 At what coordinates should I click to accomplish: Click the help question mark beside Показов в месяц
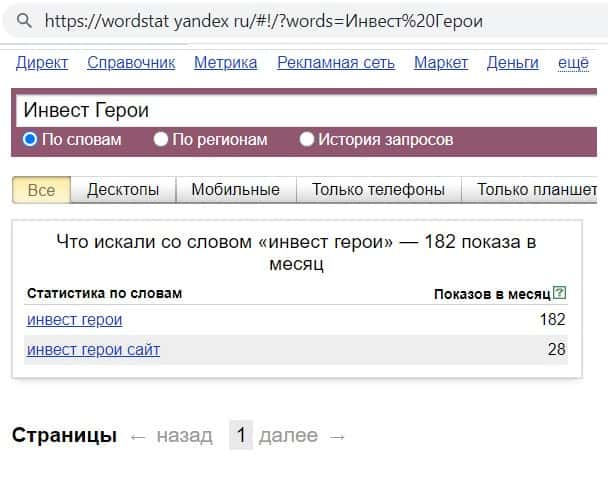(x=560, y=293)
